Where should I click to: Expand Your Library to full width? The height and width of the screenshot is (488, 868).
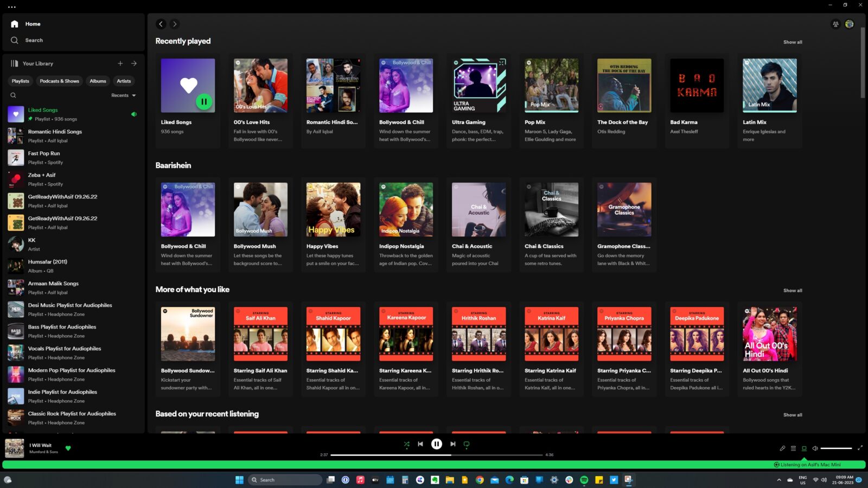pyautogui.click(x=134, y=63)
